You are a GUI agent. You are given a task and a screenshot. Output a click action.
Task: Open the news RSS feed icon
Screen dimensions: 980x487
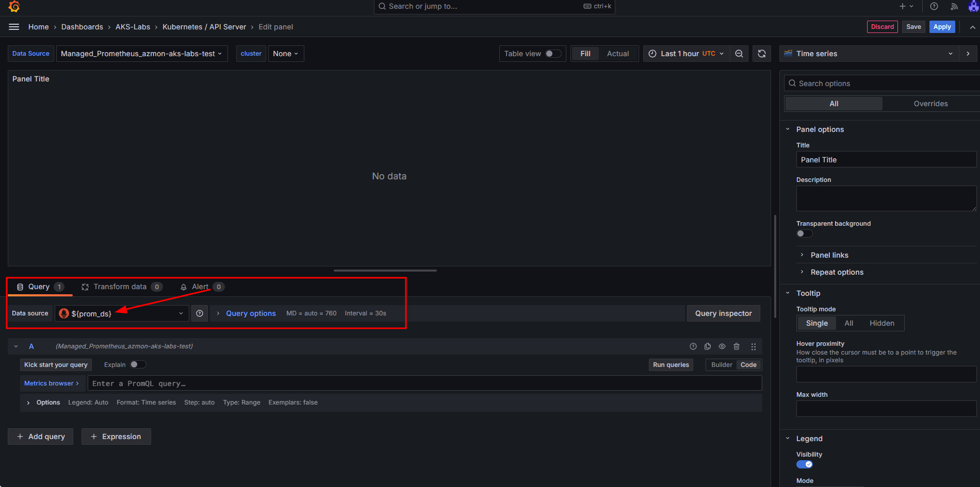coord(954,6)
